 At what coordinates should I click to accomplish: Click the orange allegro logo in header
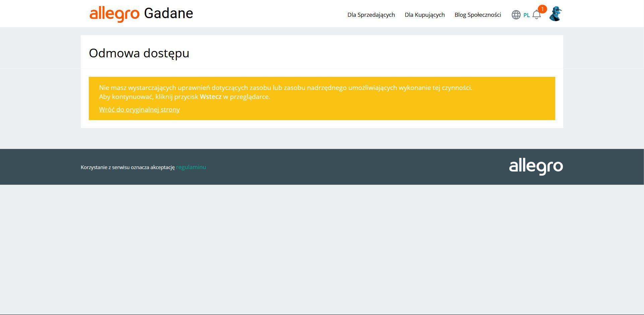tap(114, 14)
